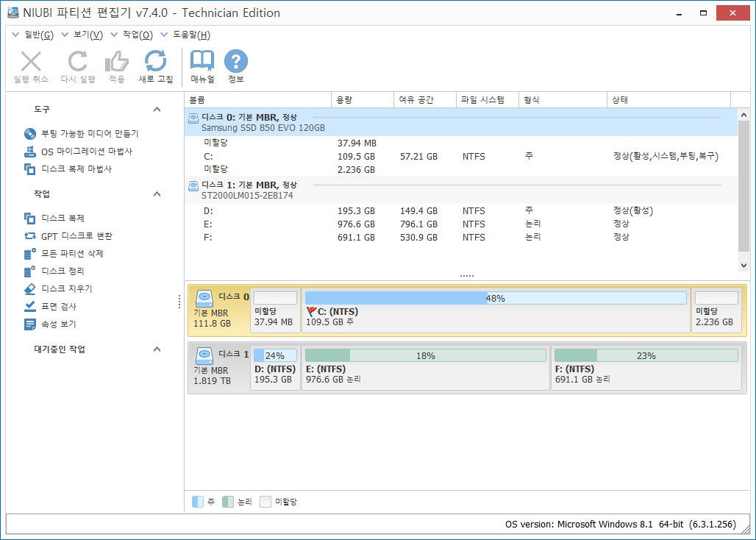This screenshot has width=756, height=540.
Task: Click the 새로 고침 (Refresh) icon
Action: point(155,61)
